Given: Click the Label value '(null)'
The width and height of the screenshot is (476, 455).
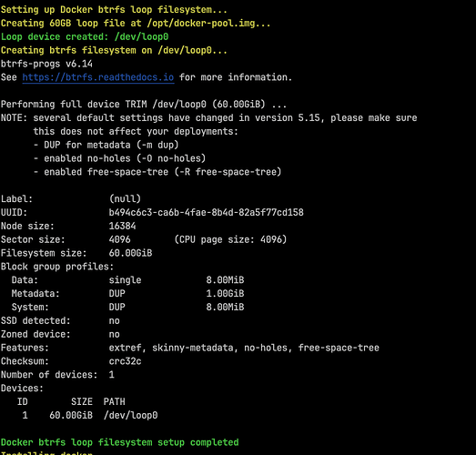Looking at the screenshot, I should pos(125,199).
